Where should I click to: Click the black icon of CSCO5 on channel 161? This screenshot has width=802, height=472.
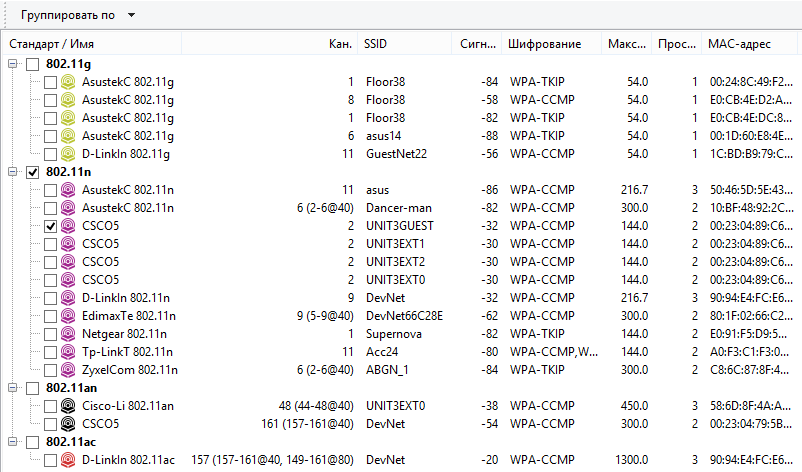pos(68,424)
